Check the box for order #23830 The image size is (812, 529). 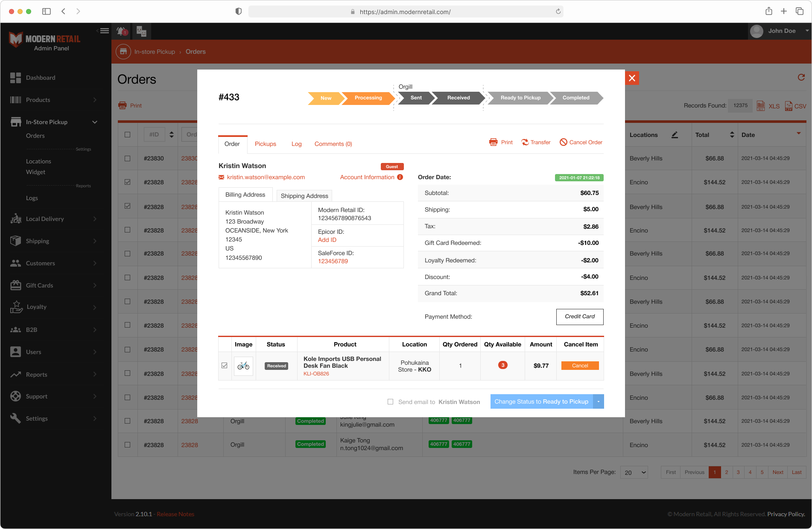[127, 158]
